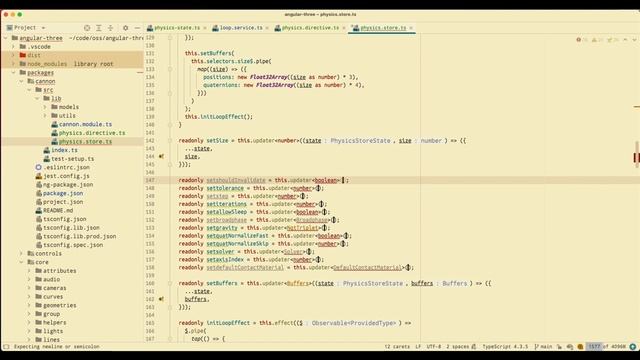Image resolution: width=640 pixels, height=360 pixels.
Task: Expand the node_modules folder
Action: click(x=13, y=64)
